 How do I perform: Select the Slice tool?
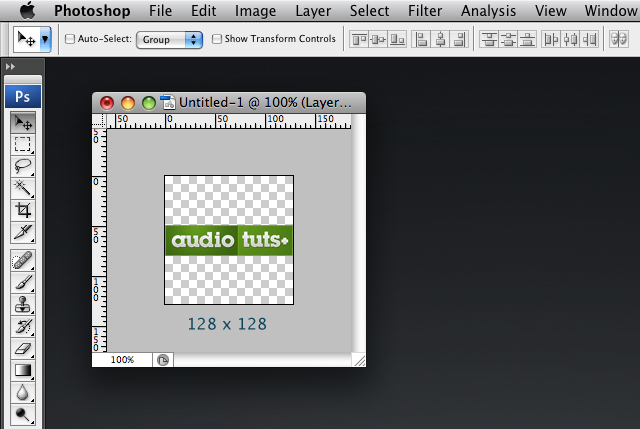click(x=23, y=232)
